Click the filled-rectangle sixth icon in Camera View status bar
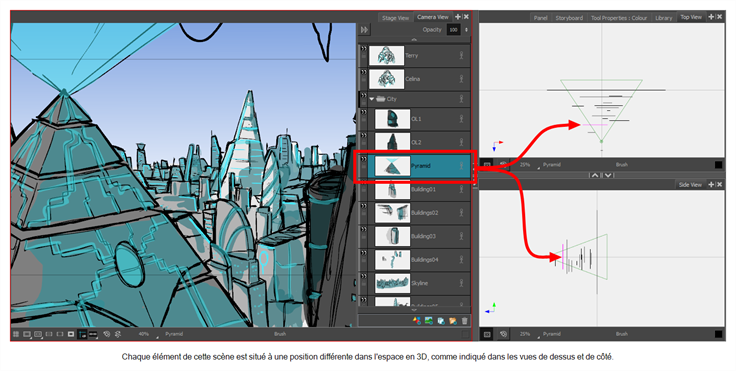The width and height of the screenshot is (736, 371). [x=71, y=334]
